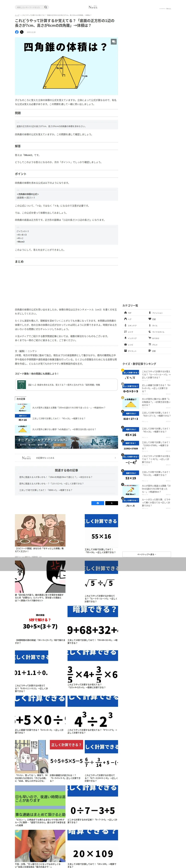Click blue Facebook share button below article

point(98,503)
